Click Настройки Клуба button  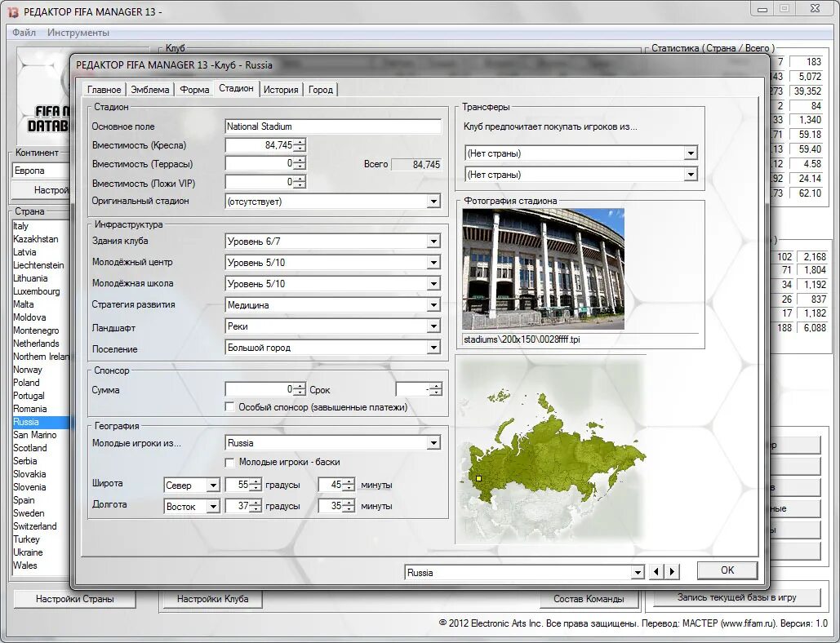click(213, 599)
